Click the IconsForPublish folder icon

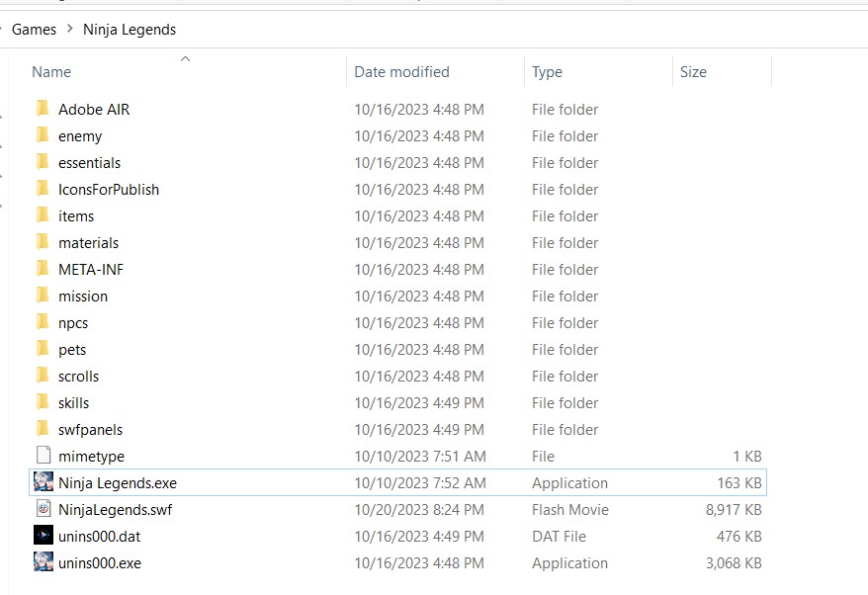[x=43, y=189]
